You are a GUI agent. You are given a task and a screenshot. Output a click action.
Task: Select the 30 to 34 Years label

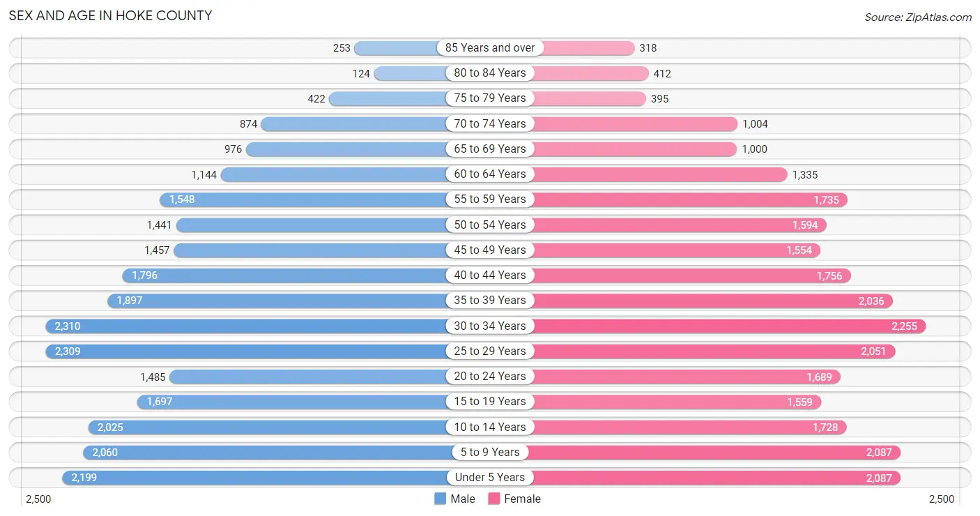[x=490, y=326]
